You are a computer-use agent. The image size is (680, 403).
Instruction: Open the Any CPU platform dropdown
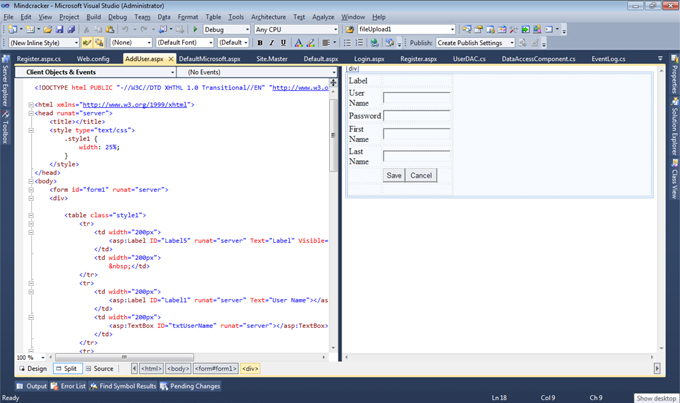click(x=295, y=30)
